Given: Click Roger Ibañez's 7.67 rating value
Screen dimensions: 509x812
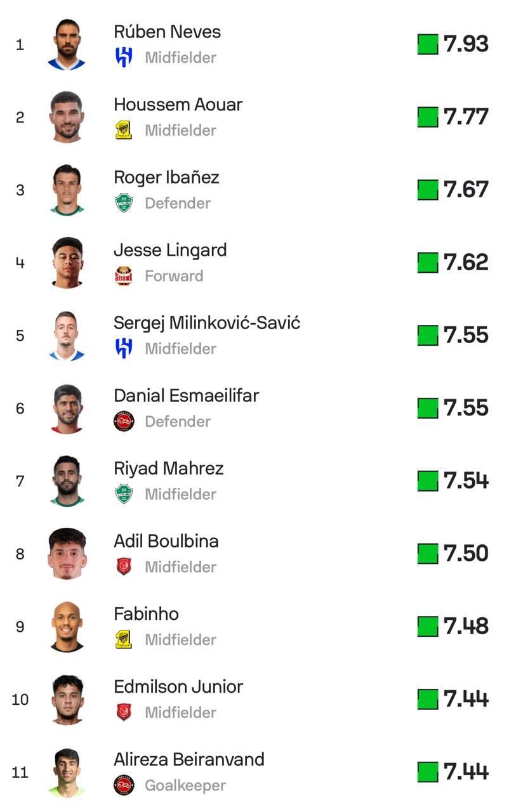Looking at the screenshot, I should (x=466, y=190).
